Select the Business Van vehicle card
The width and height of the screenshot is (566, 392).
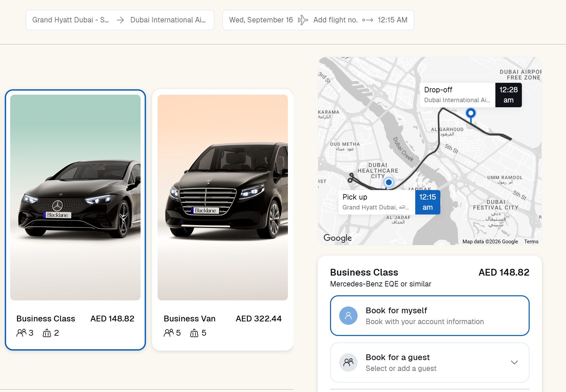coord(223,220)
